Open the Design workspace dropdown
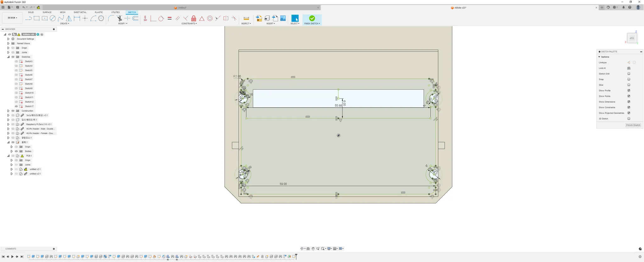 (x=13, y=18)
